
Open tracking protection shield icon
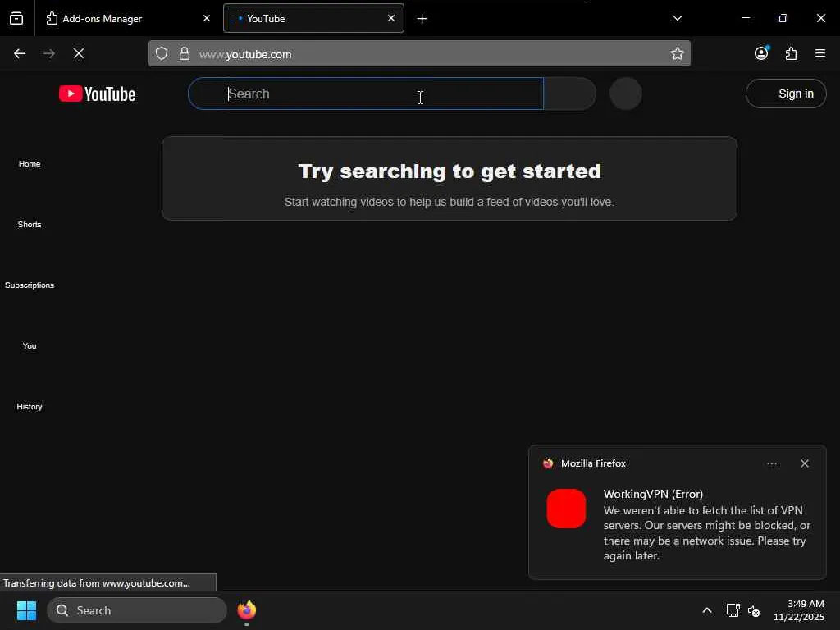click(x=162, y=53)
